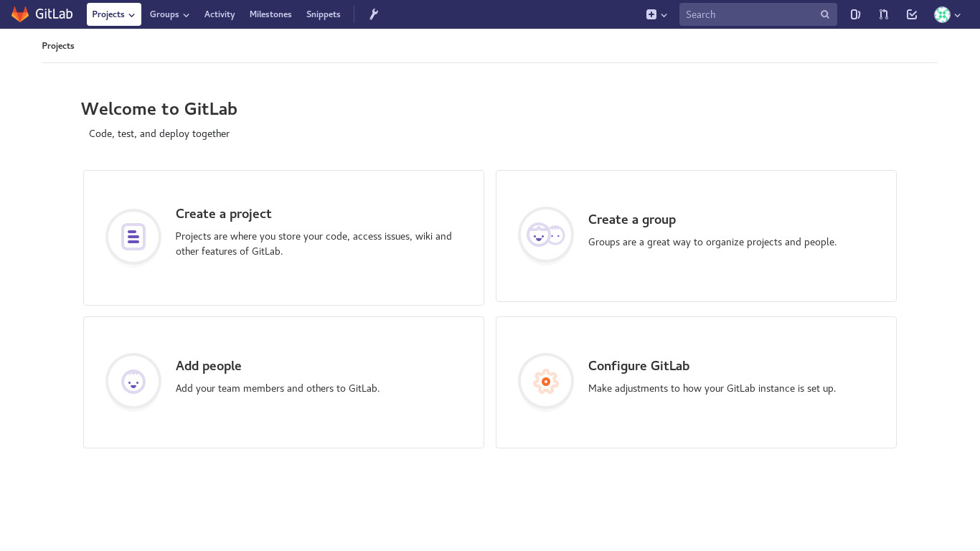This screenshot has width=980, height=551.
Task: Click 'Make adjustments to how your GitLab' description
Action: [x=712, y=389]
